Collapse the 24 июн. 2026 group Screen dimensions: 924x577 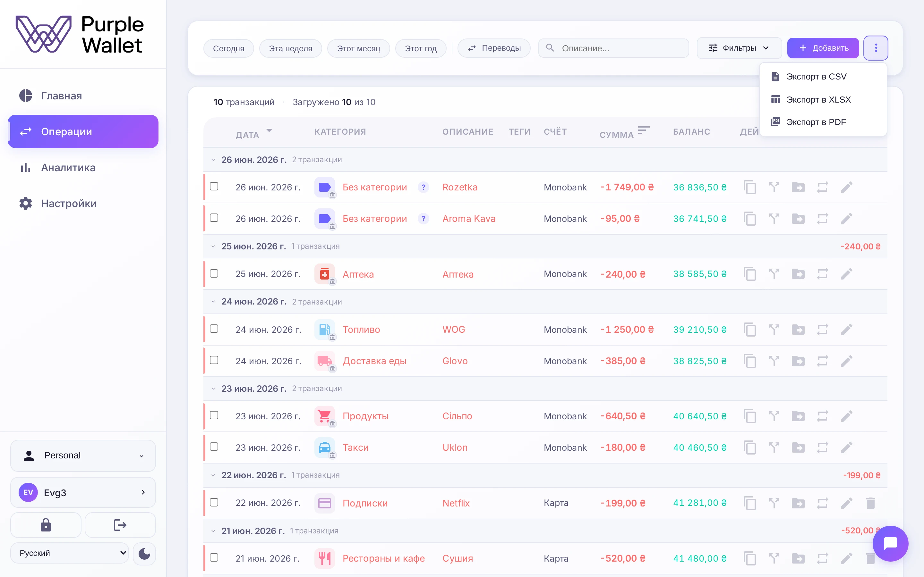point(213,301)
